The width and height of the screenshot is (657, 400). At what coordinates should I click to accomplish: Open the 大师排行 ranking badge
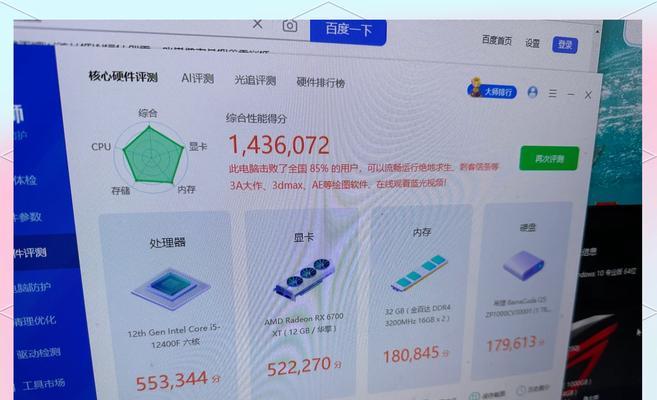click(491, 89)
